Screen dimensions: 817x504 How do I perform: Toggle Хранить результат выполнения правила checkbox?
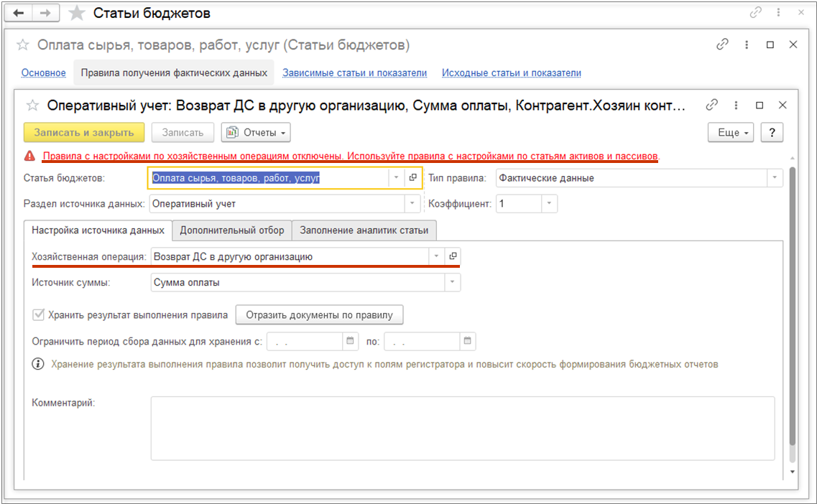click(x=38, y=315)
